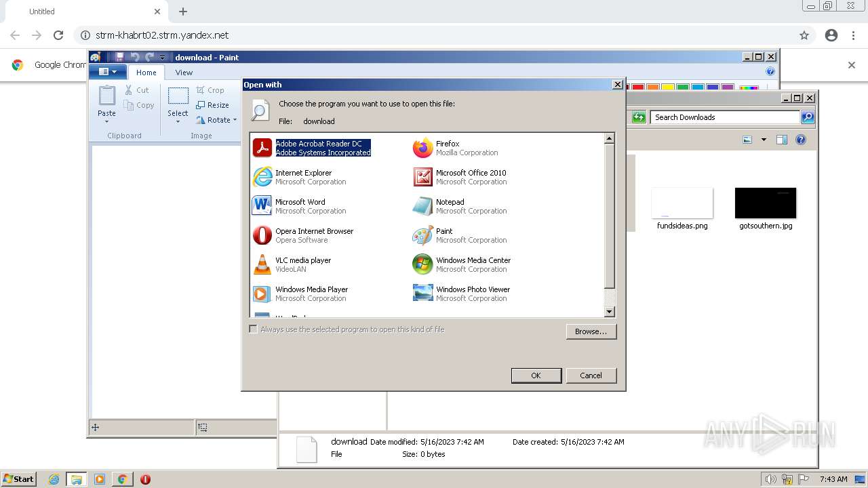
Task: Confirm with the OK button
Action: coord(536,375)
